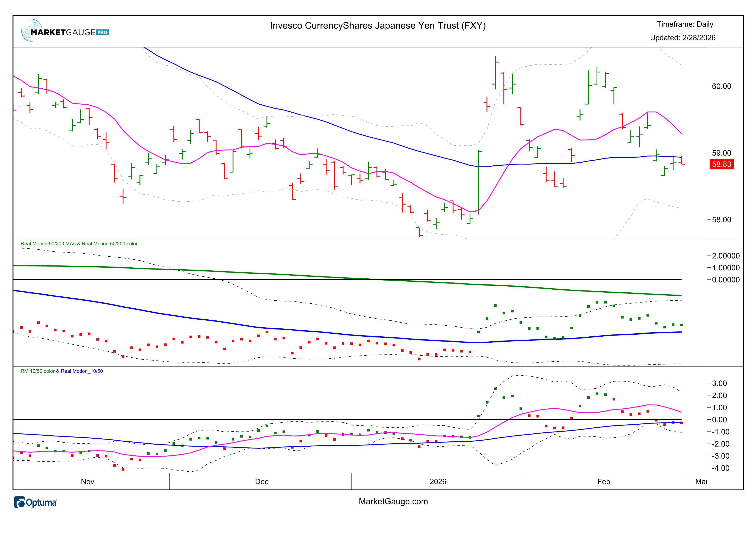Click the MarketGauge.com footer text
The image size is (756, 535).
point(393,501)
